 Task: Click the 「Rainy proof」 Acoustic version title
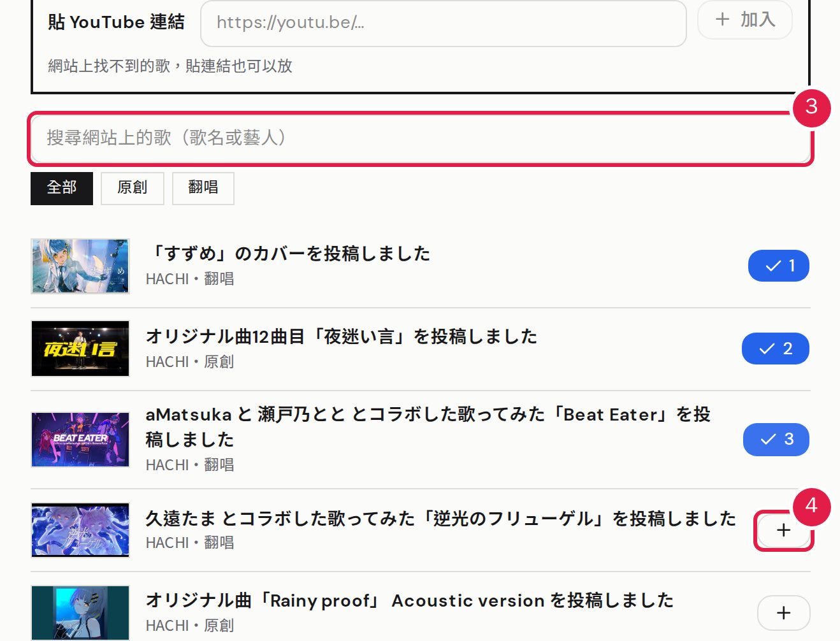pos(410,600)
